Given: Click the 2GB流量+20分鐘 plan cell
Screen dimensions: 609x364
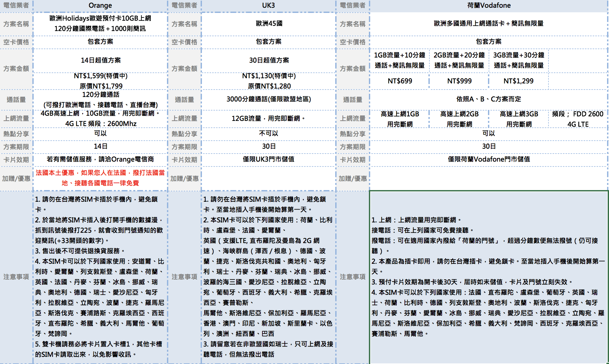Looking at the screenshot, I should [459, 60].
